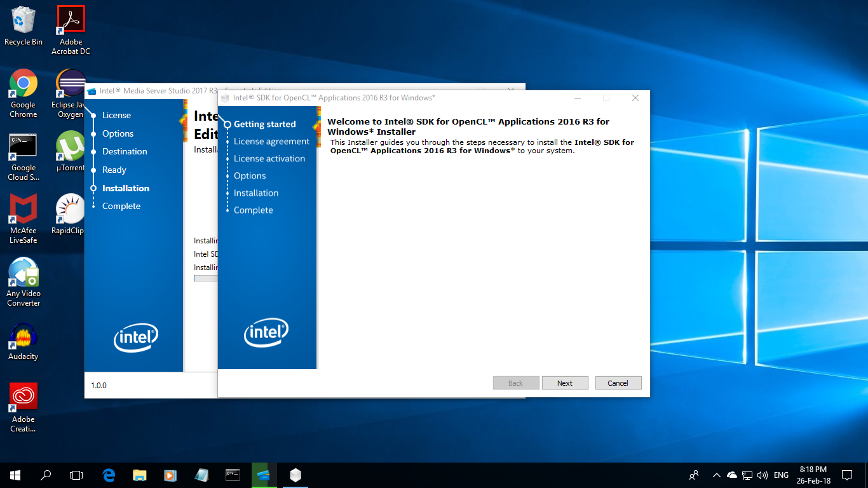Image resolution: width=868 pixels, height=488 pixels.
Task: Open the volume control tray icon
Action: (763, 475)
